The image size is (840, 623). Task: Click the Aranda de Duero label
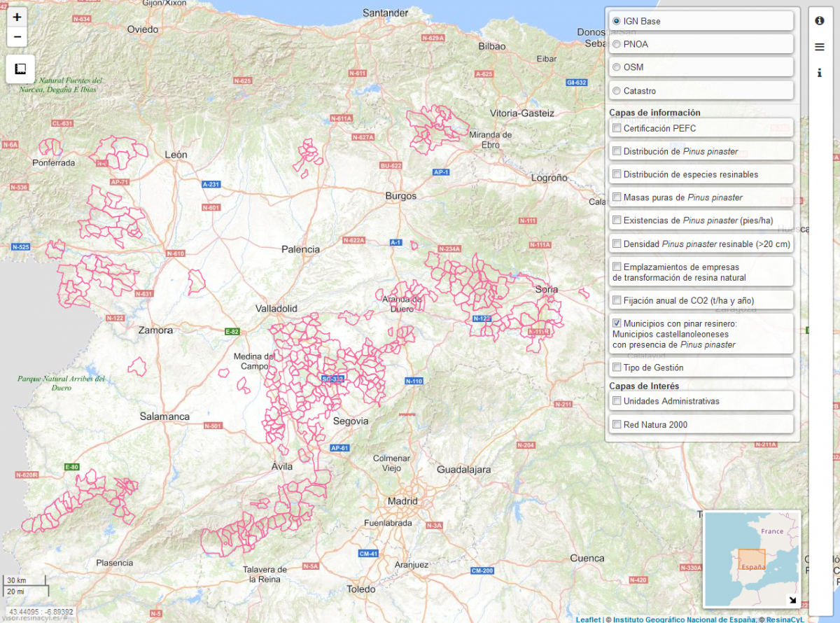pos(402,304)
